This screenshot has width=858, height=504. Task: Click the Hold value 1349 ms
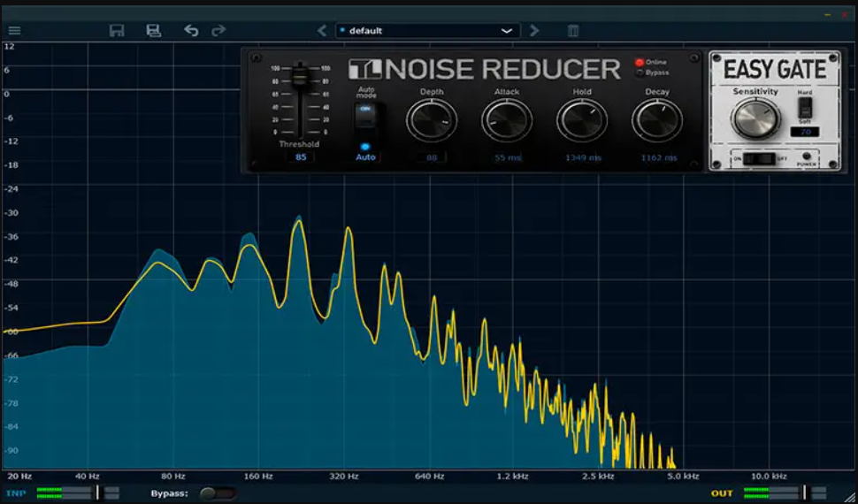(583, 157)
